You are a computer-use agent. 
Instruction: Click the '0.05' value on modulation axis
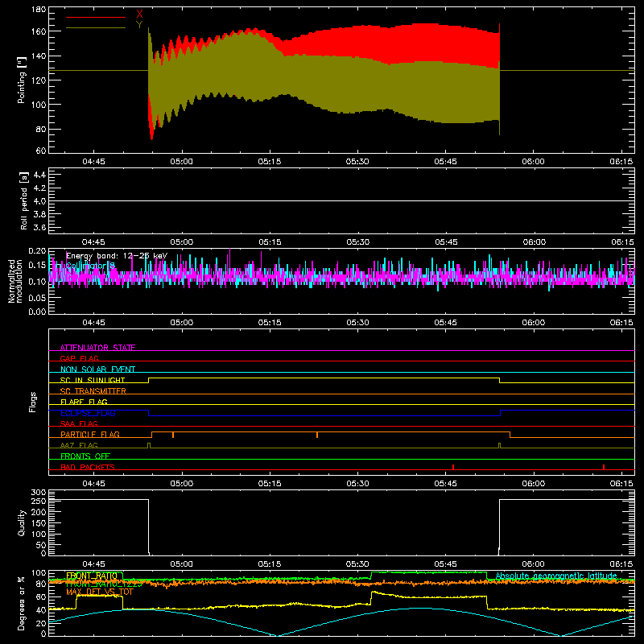pos(37,298)
